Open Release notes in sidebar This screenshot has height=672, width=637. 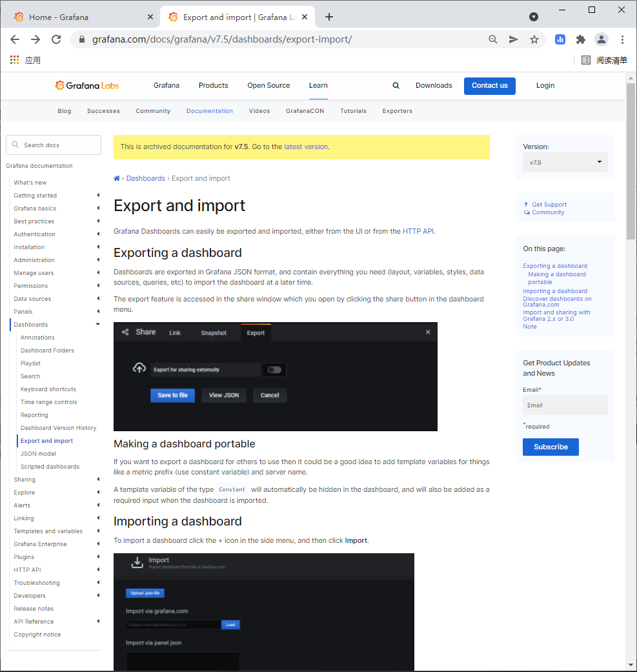point(34,609)
